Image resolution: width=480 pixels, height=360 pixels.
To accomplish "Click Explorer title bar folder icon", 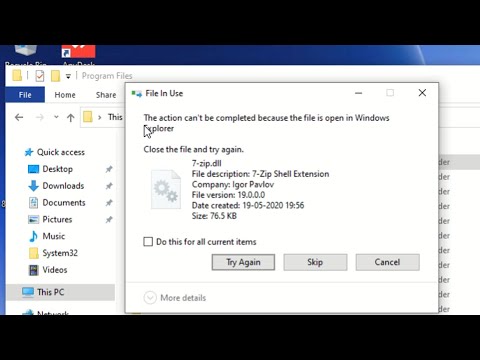I will click(x=17, y=75).
